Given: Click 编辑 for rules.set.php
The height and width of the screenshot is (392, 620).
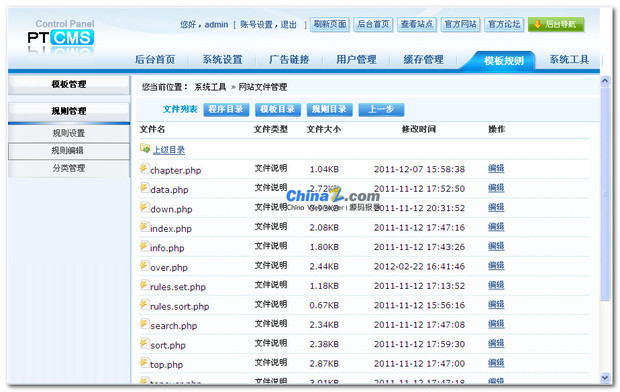Looking at the screenshot, I should (x=496, y=285).
